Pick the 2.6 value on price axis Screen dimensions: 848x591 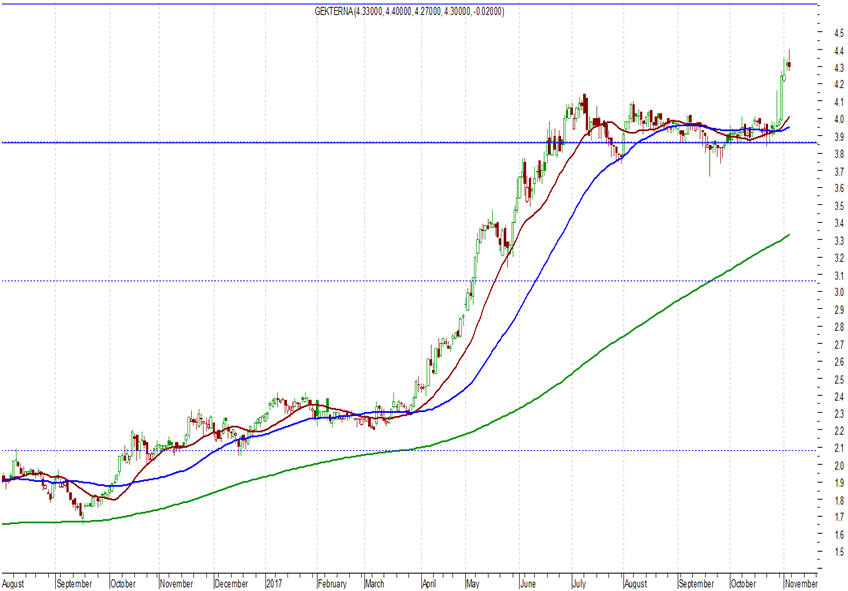(x=839, y=362)
